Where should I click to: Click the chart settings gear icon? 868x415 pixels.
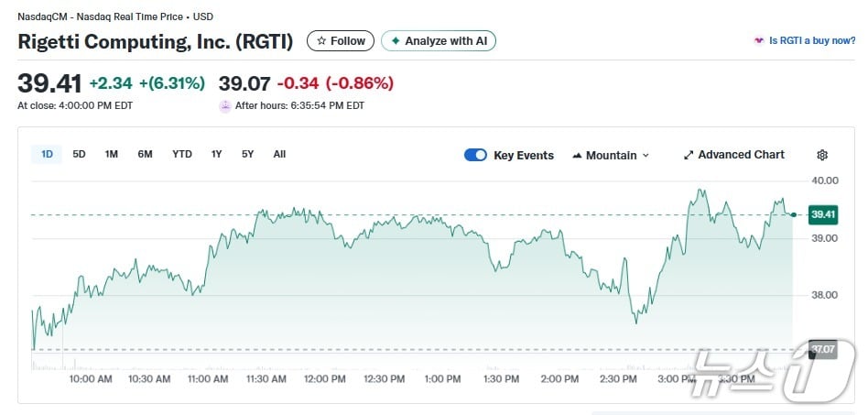click(822, 155)
